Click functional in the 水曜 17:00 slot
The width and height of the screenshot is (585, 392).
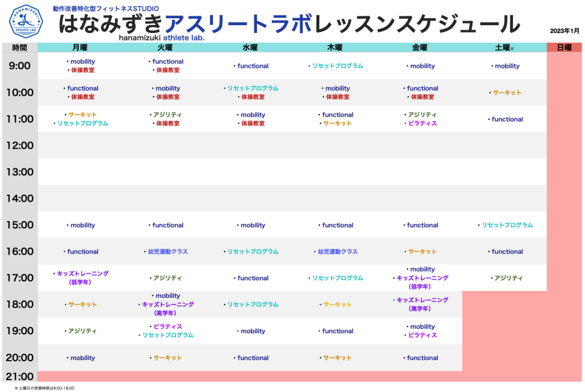pos(253,278)
